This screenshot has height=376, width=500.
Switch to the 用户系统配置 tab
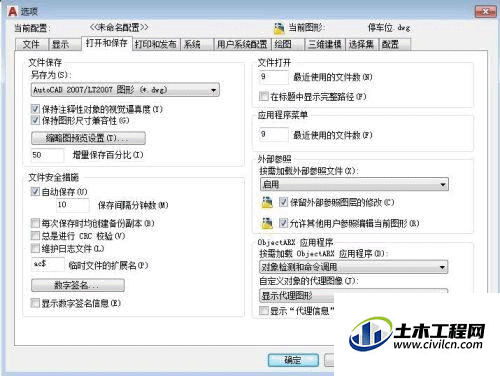242,44
